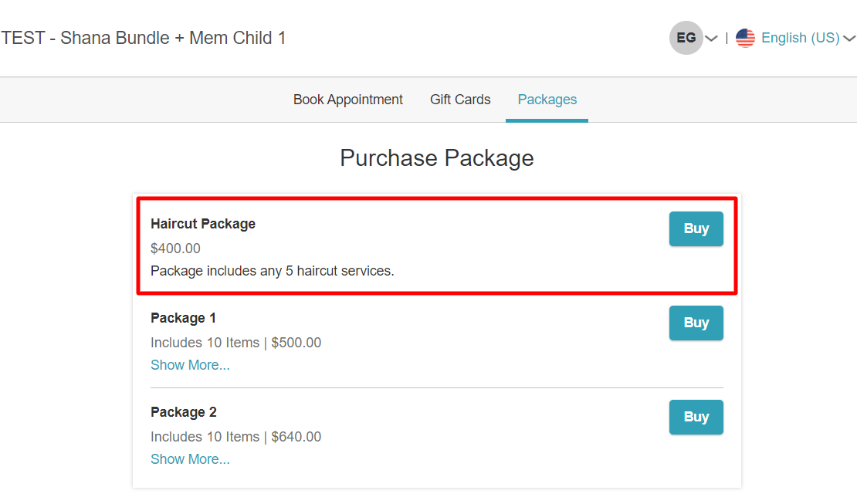
Task: Click the US flag icon
Action: click(x=745, y=38)
